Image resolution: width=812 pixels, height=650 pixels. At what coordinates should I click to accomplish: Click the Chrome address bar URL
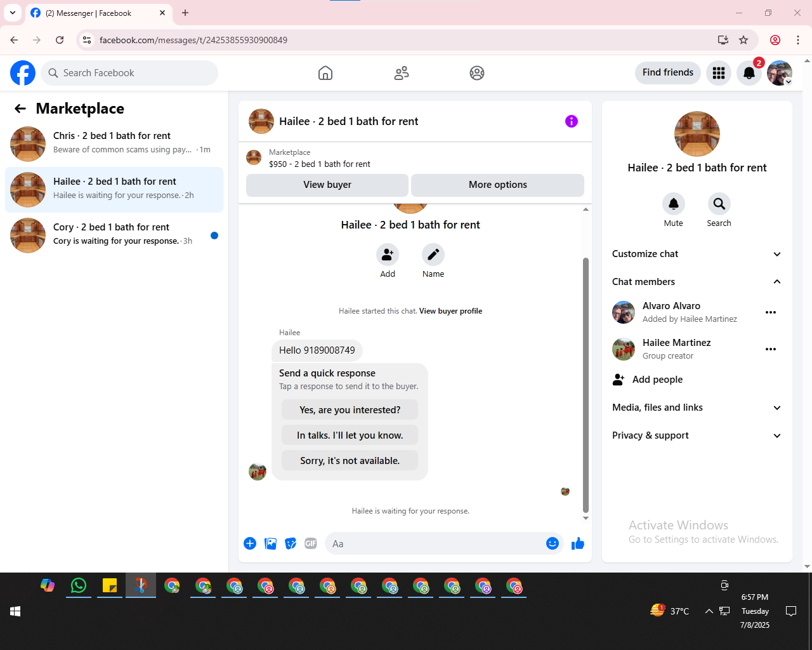[193, 40]
